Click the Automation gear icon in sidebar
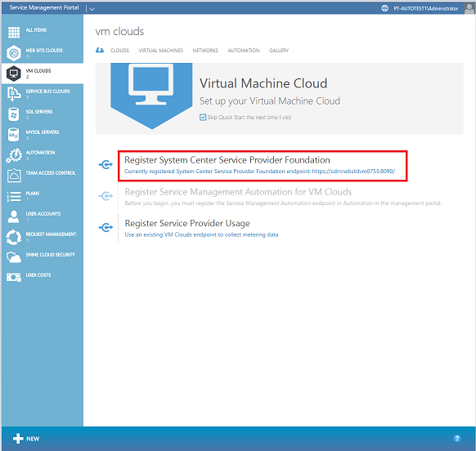Image resolution: width=476 pixels, height=451 pixels. pos(14,155)
